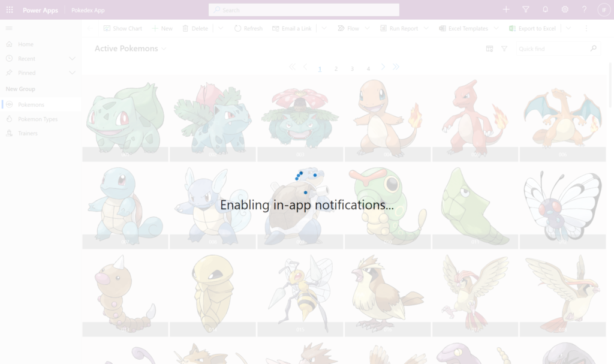Go back using the command bar arrow
Viewport: 614px width, 364px height.
[89, 28]
